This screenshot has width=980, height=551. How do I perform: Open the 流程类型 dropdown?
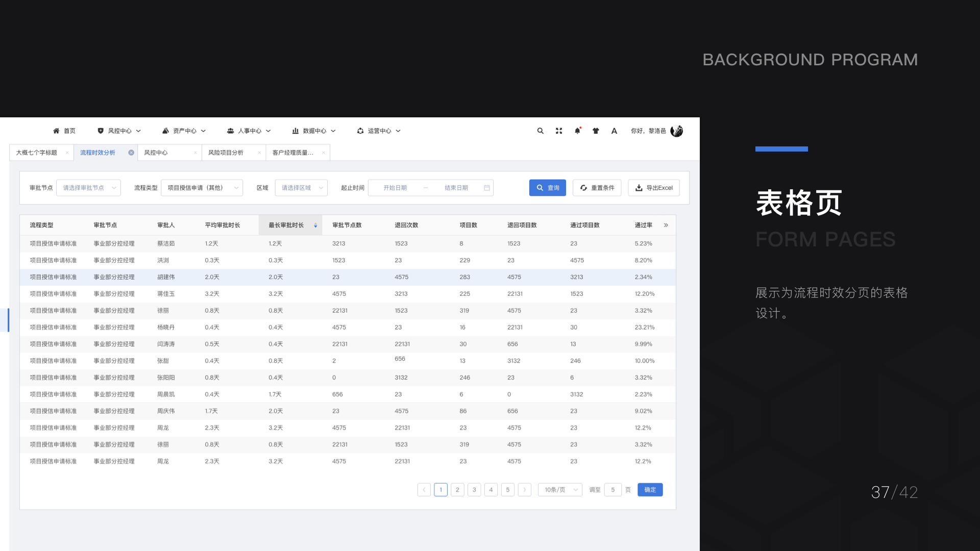pos(202,188)
